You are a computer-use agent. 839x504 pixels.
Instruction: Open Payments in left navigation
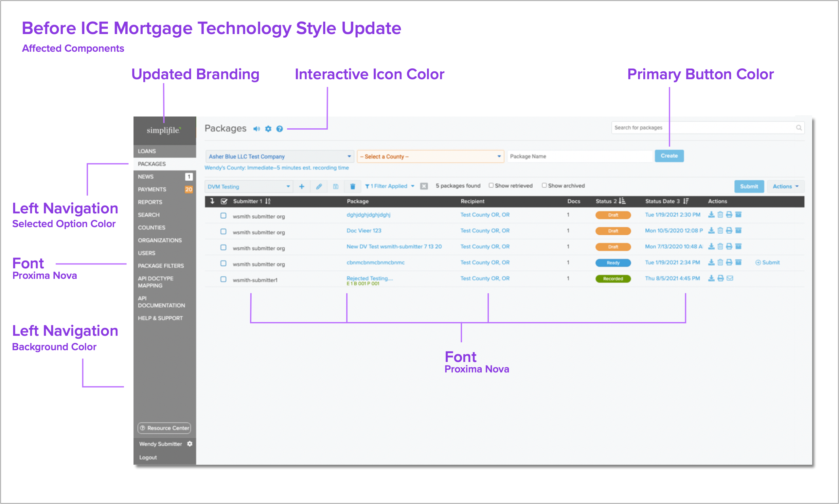[165, 189]
